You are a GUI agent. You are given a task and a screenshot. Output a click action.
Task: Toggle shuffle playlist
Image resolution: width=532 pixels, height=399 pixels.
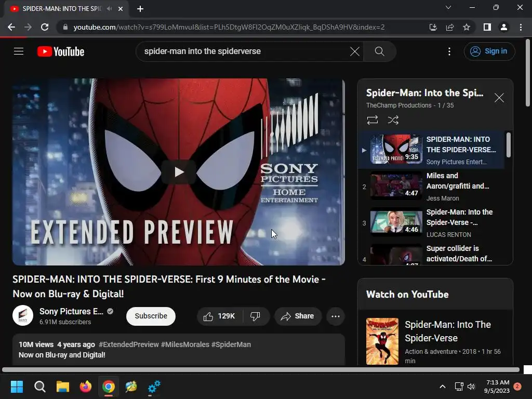pyautogui.click(x=393, y=120)
